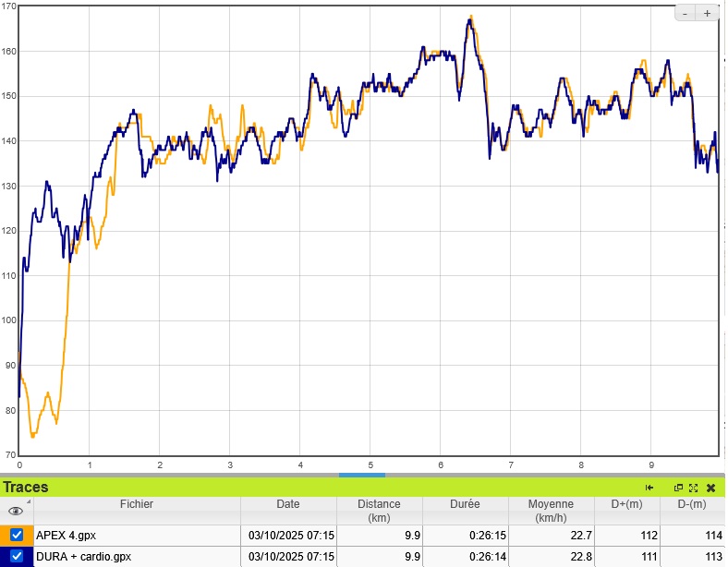Uncheck the DURA + cardio.gpx trace checkbox
This screenshot has height=567, width=728.
point(17,555)
